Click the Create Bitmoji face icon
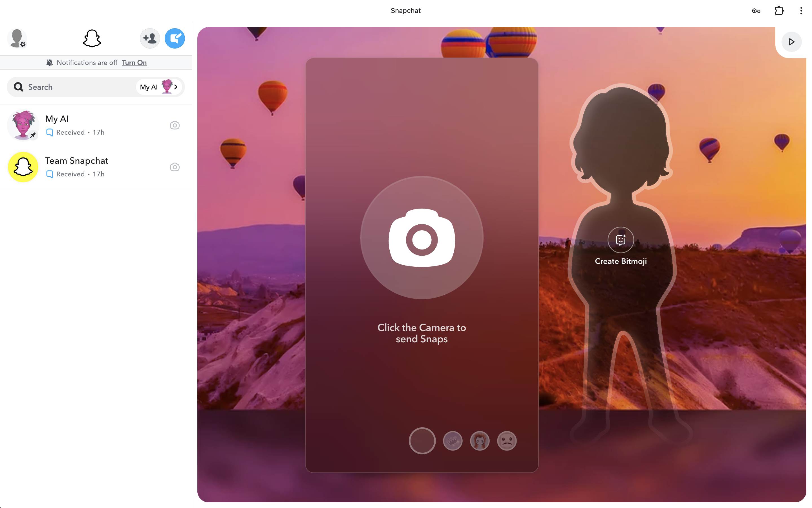The image size is (812, 508). (x=621, y=240)
